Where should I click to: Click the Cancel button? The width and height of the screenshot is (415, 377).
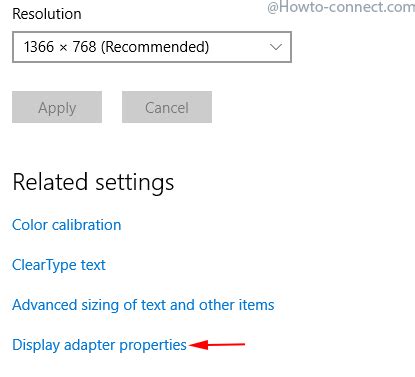(x=167, y=107)
